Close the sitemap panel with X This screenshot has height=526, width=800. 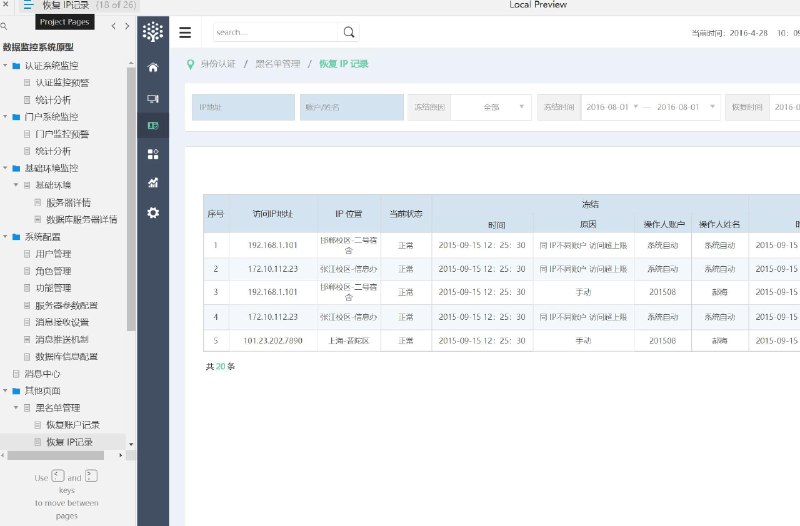(x=5, y=4)
